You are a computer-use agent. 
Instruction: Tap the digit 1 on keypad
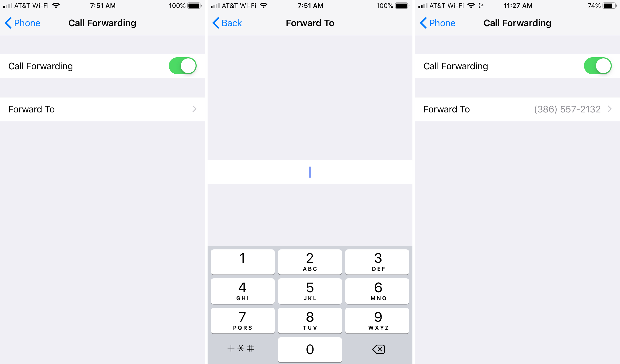click(243, 260)
